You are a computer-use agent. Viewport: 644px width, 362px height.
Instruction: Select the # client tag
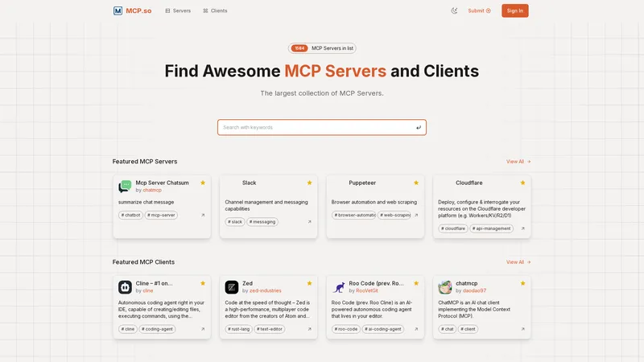[468, 329]
